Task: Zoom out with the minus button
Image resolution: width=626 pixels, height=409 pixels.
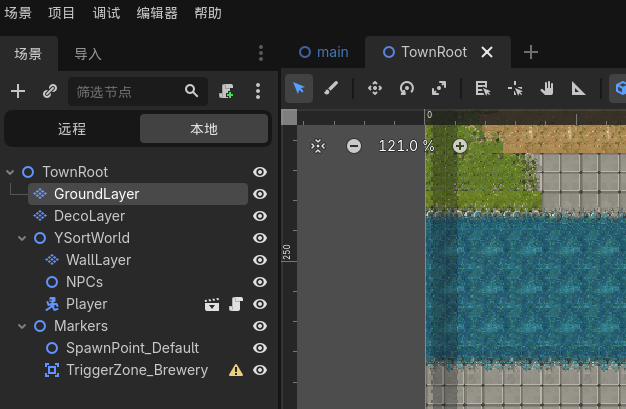Action: 354,146
